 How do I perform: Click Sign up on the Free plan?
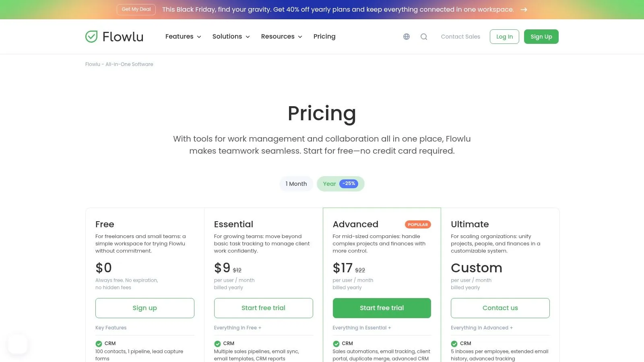point(145,308)
